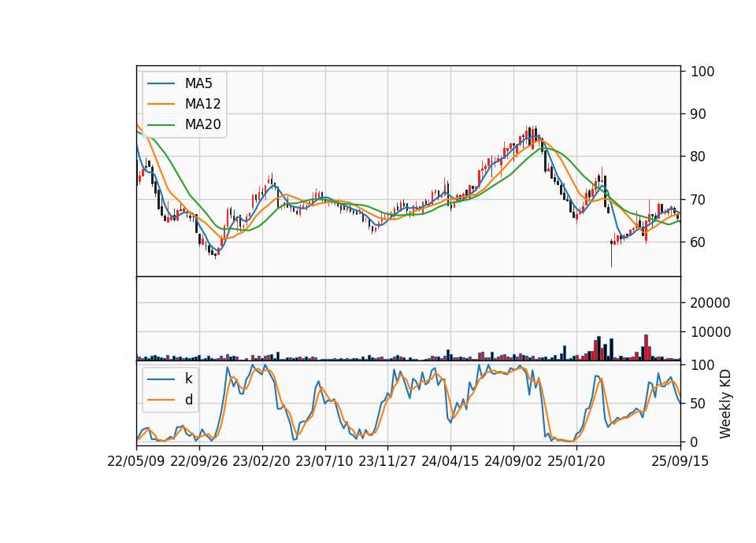Click the 22/05/09 date tick label
Image resolution: width=756 pixels, height=543 pixels.
point(136,461)
